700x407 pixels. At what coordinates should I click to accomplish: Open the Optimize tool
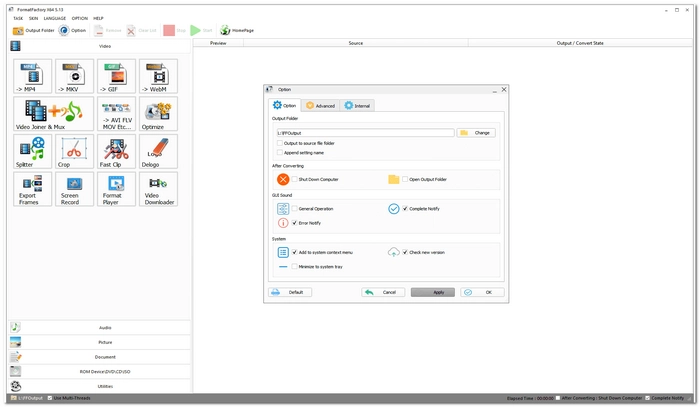click(158, 114)
